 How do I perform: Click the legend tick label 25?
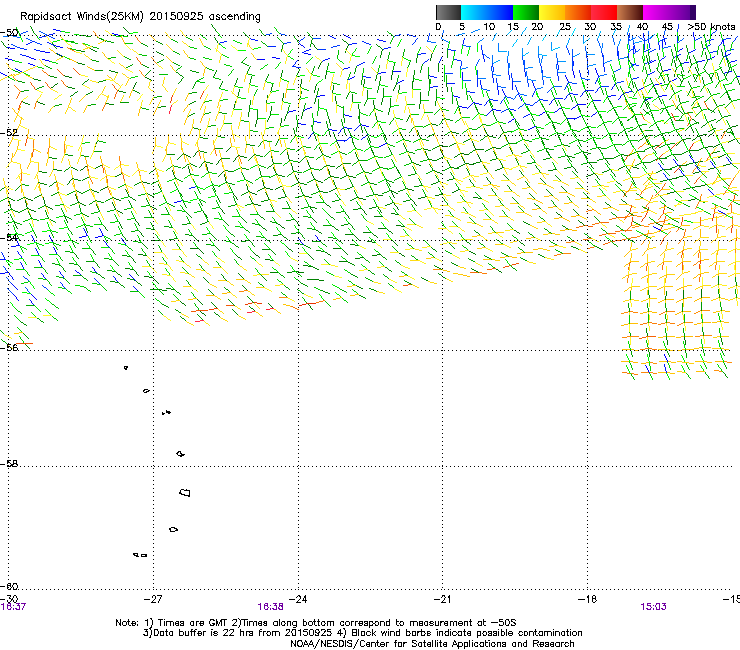pos(565,27)
